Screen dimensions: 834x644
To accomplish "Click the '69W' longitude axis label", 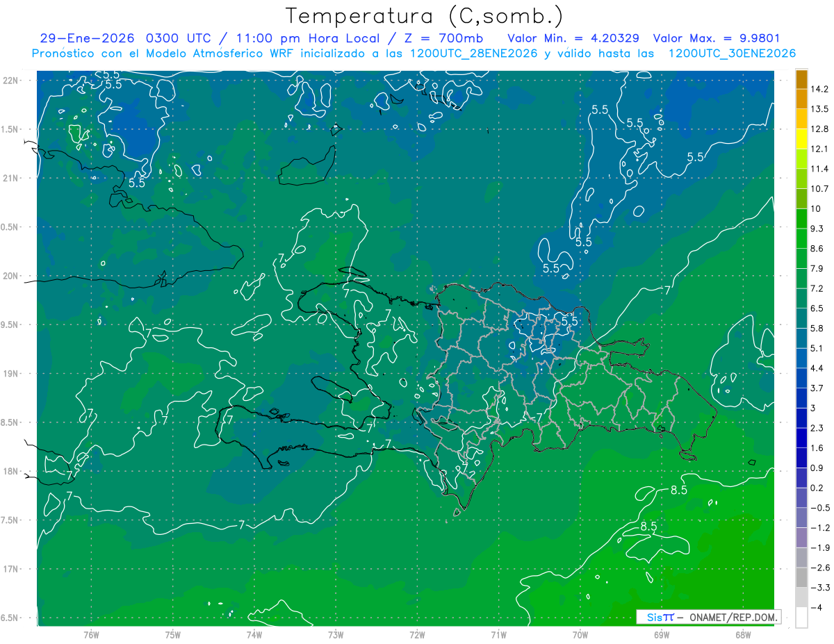I will (662, 635).
